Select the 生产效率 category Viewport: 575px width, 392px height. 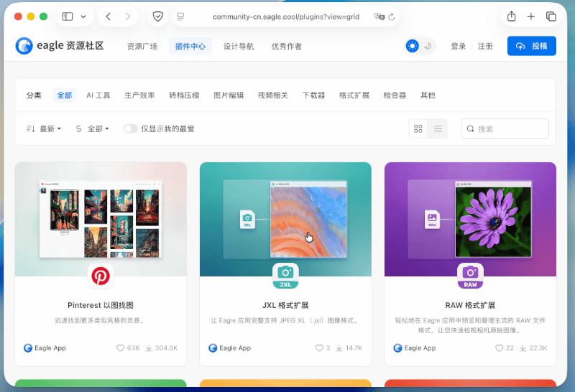click(139, 95)
